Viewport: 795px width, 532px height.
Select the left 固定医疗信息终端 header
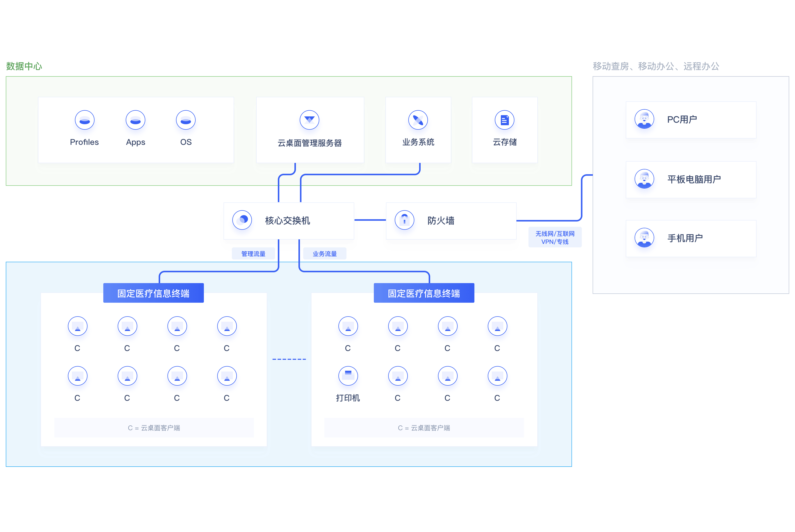[153, 293]
